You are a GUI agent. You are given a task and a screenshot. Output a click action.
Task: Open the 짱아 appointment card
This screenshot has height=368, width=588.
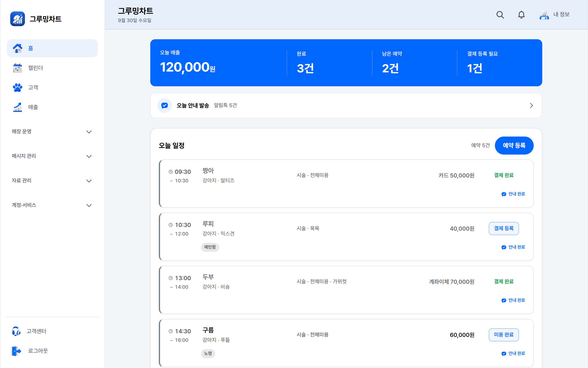[x=346, y=184]
